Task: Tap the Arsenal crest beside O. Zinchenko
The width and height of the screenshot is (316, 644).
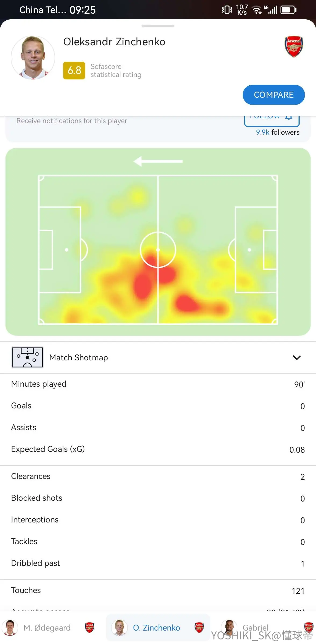Action: tap(199, 628)
